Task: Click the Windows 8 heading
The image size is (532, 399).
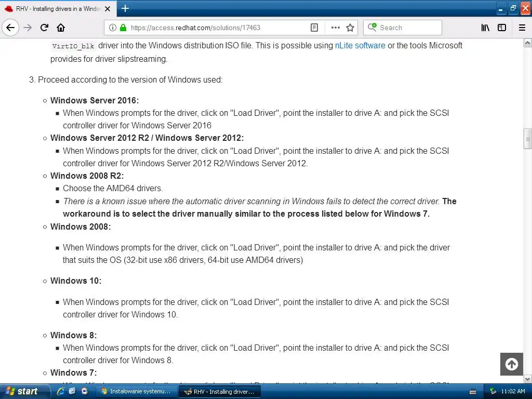Action: pyautogui.click(x=74, y=335)
